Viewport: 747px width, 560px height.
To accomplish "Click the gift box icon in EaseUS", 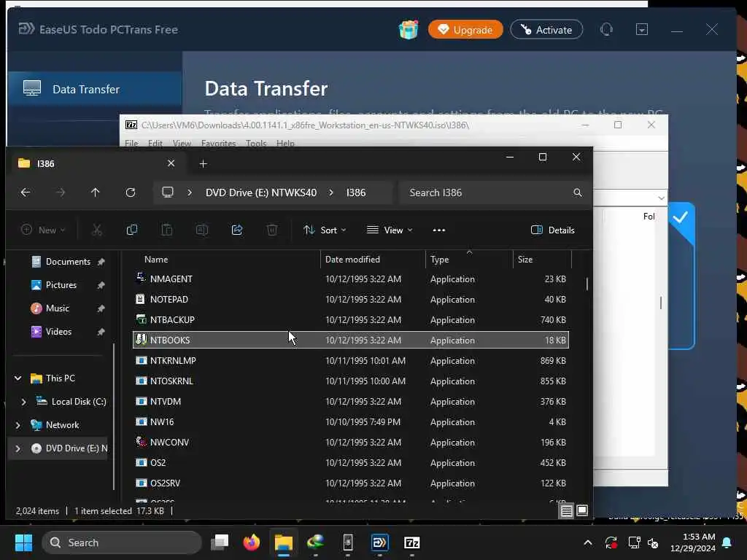I will click(409, 29).
